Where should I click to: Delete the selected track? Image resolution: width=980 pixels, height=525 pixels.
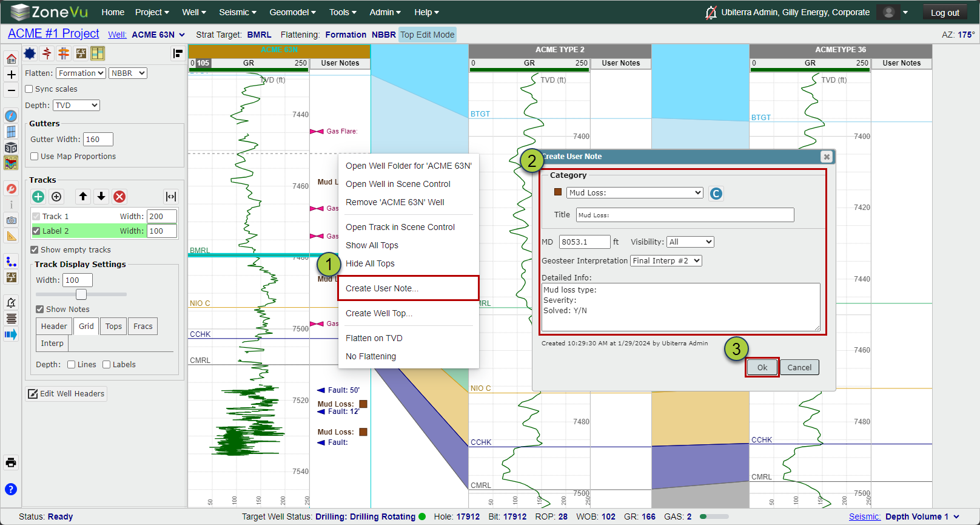click(119, 197)
